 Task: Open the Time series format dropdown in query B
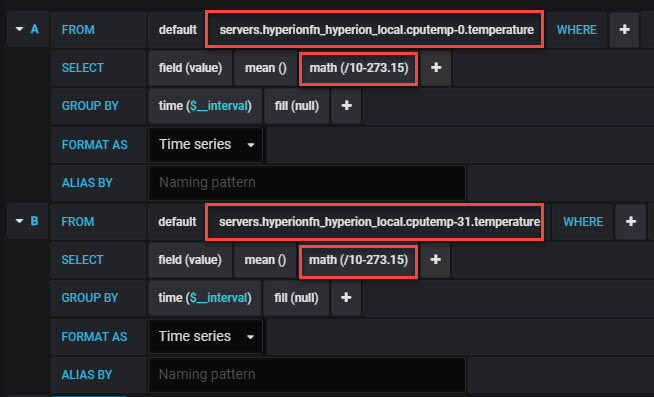[x=206, y=337]
